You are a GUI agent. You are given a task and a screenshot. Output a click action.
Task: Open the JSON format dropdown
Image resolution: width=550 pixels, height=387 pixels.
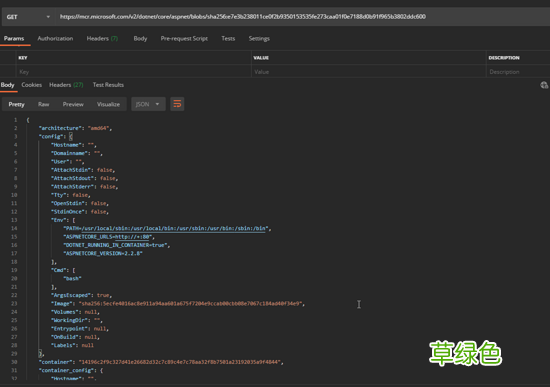[148, 104]
